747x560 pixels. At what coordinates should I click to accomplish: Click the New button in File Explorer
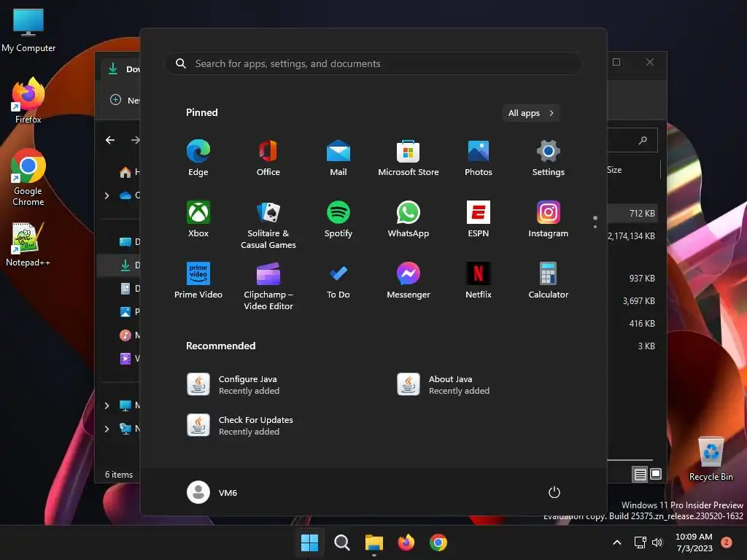click(125, 101)
